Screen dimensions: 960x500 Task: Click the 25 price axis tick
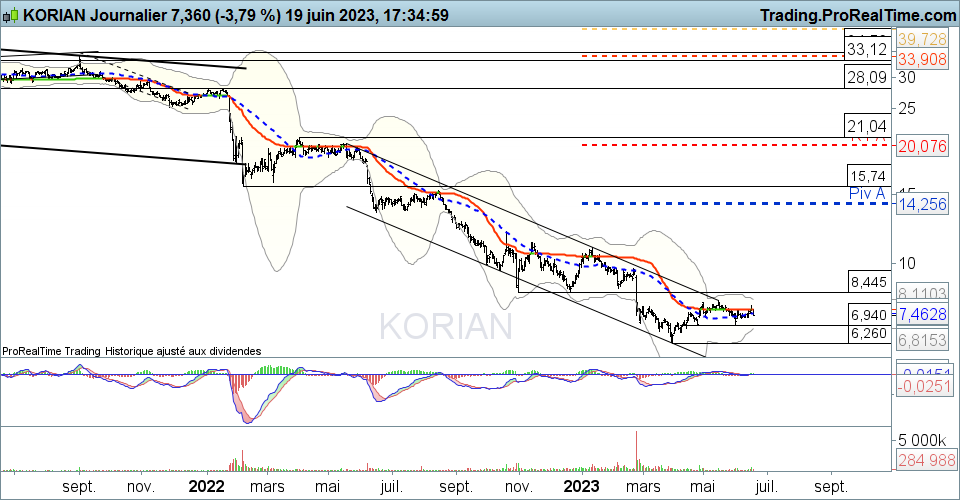907,108
